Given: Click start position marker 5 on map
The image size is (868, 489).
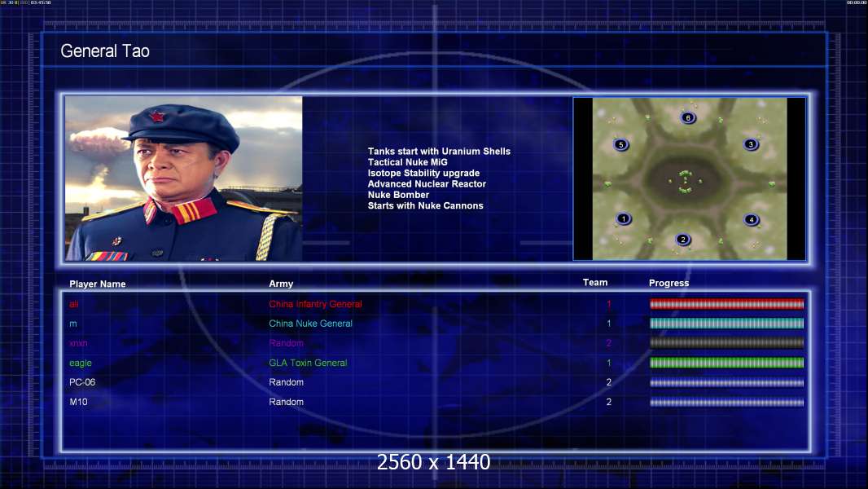Looking at the screenshot, I should click(621, 144).
